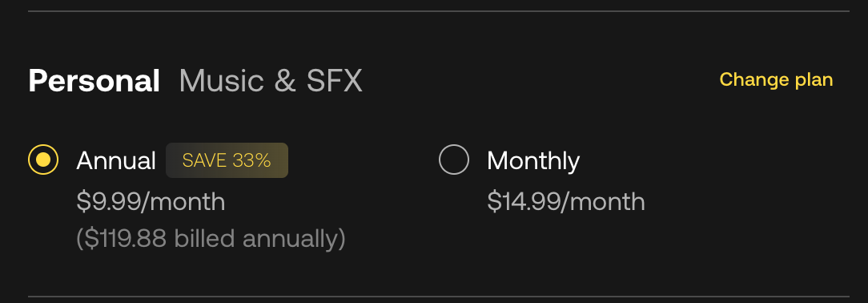868x303 pixels.
Task: Click the Monthly option label text
Action: [533, 161]
